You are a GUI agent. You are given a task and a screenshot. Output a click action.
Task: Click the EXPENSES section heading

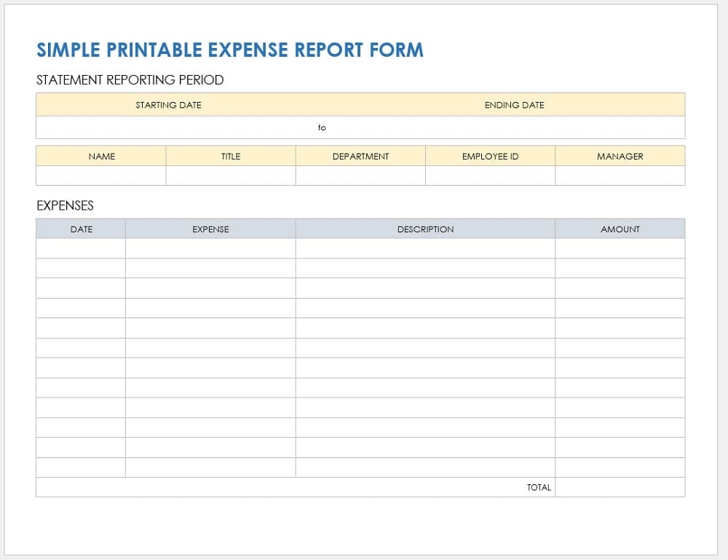pyautogui.click(x=65, y=205)
